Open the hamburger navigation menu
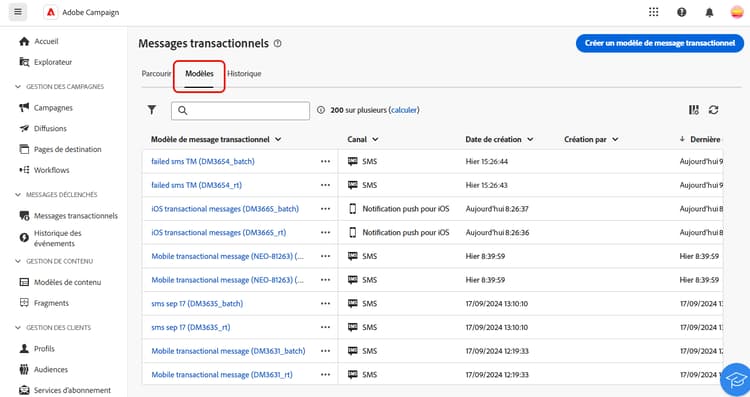Screen dimensions: 750x397 pyautogui.click(x=18, y=12)
